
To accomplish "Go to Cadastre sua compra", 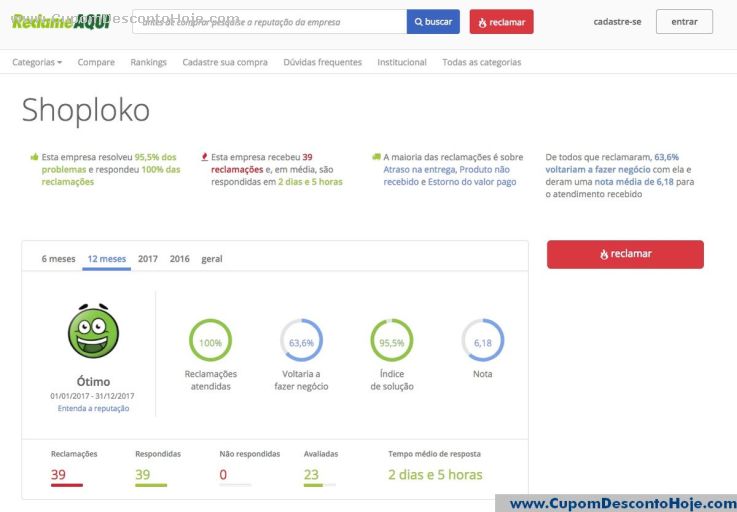I will [225, 62].
